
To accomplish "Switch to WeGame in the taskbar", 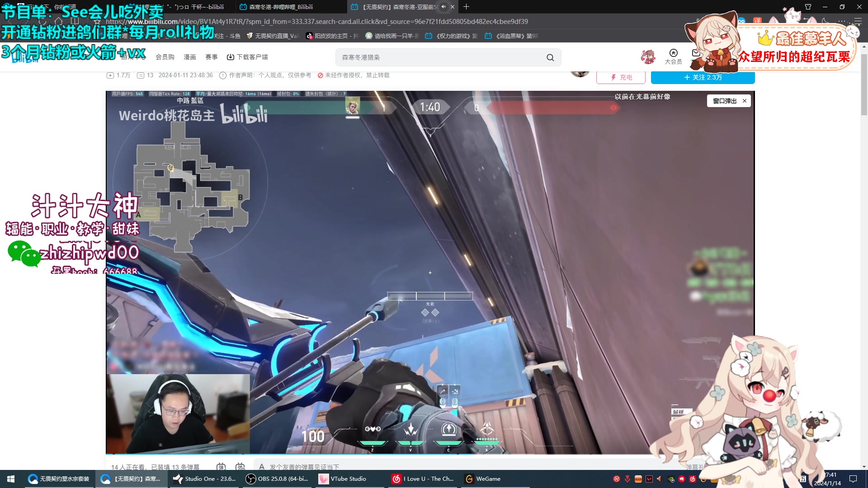I will pos(495,479).
